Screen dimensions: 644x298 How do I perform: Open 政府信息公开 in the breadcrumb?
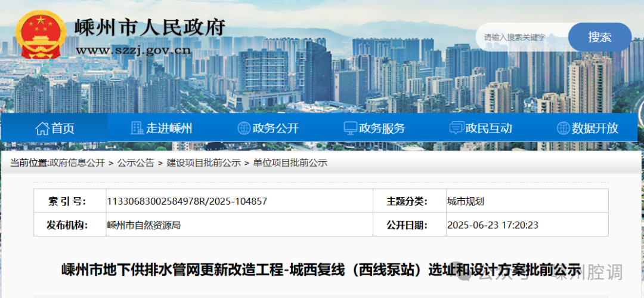(77, 163)
